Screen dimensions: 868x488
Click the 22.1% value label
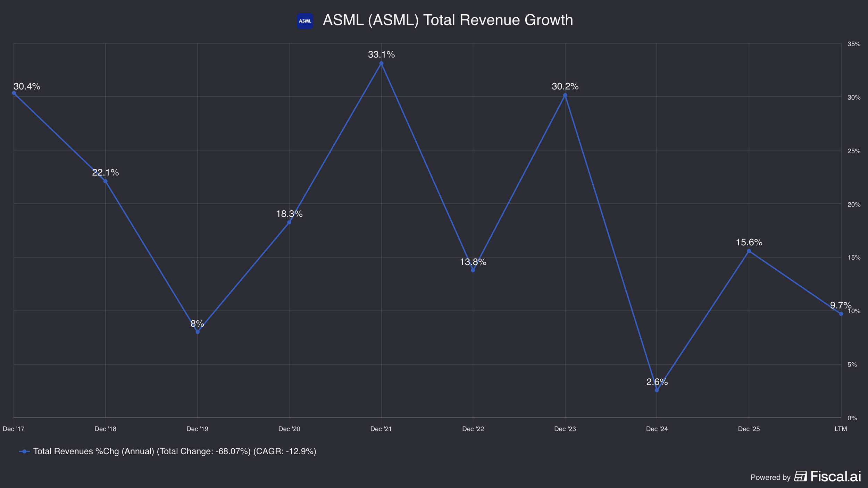[x=106, y=173]
